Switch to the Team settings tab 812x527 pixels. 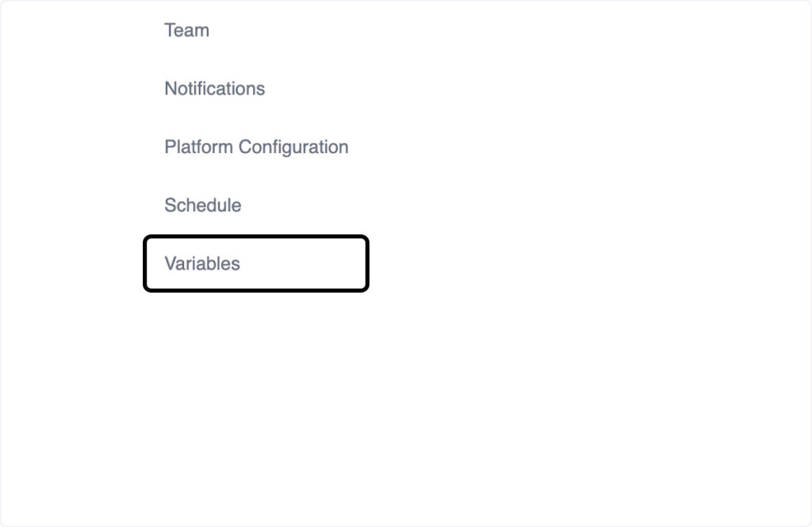(x=186, y=31)
